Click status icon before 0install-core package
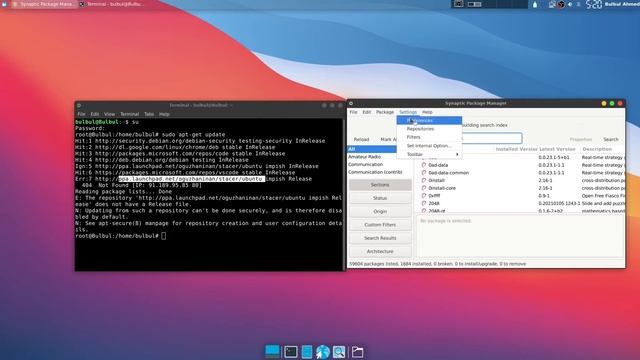The height and width of the screenshot is (360, 640). tap(424, 188)
